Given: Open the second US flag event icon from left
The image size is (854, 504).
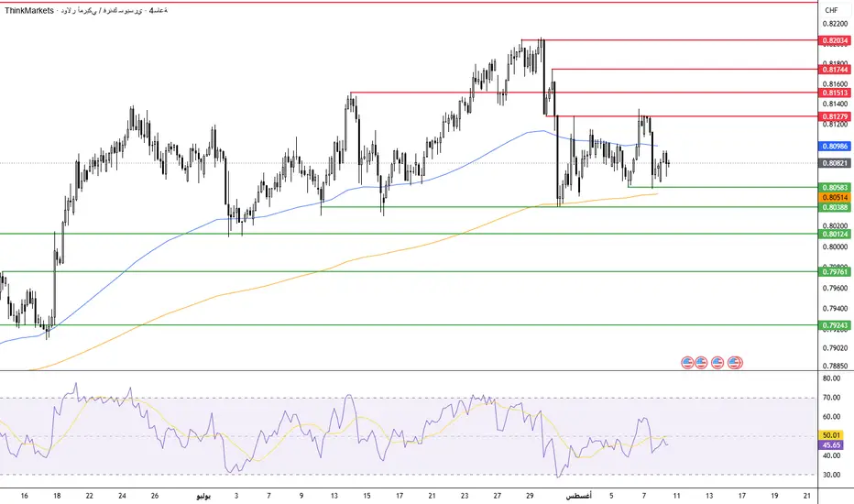Looking at the screenshot, I should pos(701,362).
